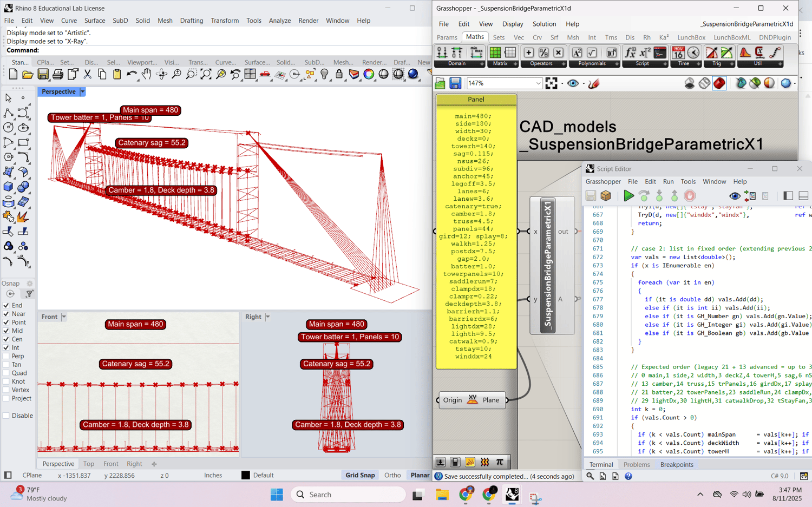The height and width of the screenshot is (507, 812).
Task: Open the Perspective viewport dropdown arrow
Action: [82, 92]
